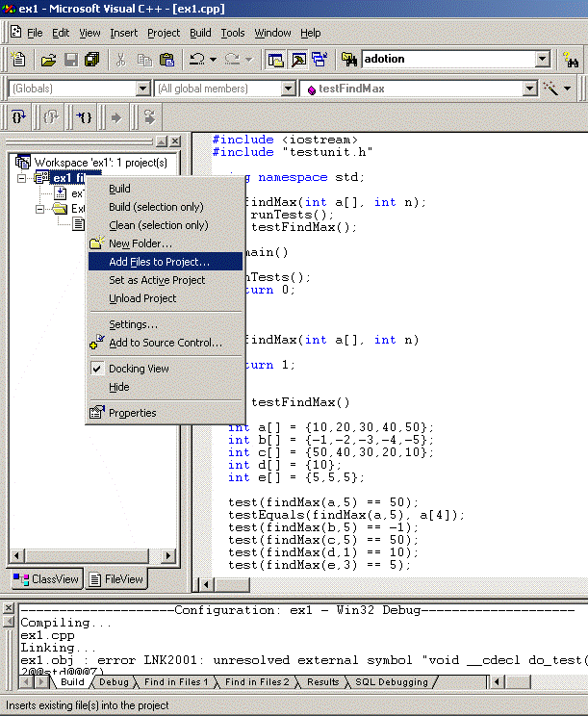Click the Cut scissors icon

pyautogui.click(x=121, y=60)
